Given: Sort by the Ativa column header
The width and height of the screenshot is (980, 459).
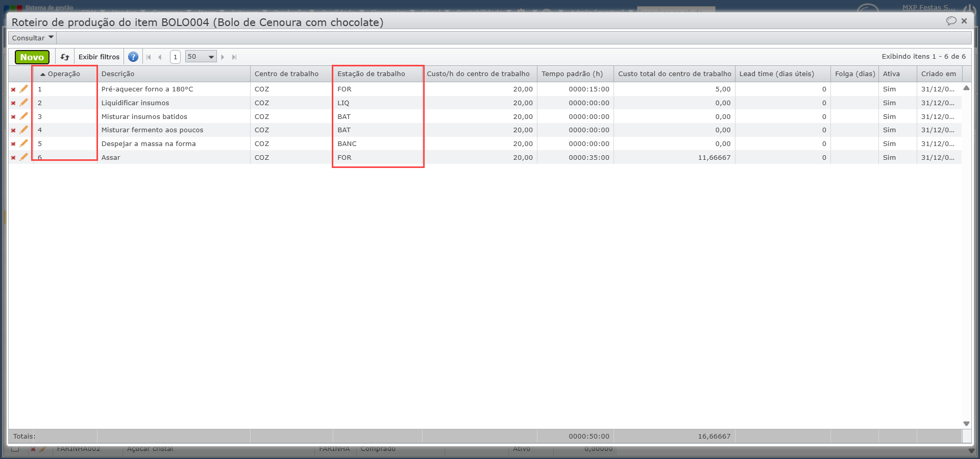Looking at the screenshot, I should [x=898, y=74].
